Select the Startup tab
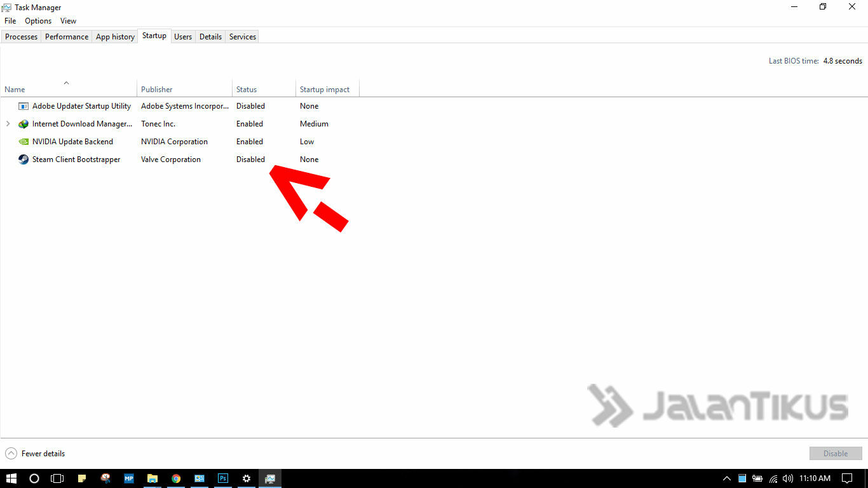The width and height of the screenshot is (868, 488). [154, 36]
